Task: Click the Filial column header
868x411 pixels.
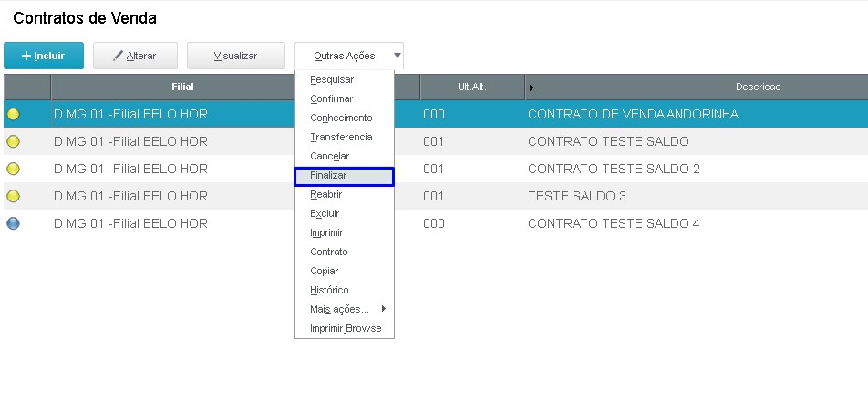Action: (182, 87)
